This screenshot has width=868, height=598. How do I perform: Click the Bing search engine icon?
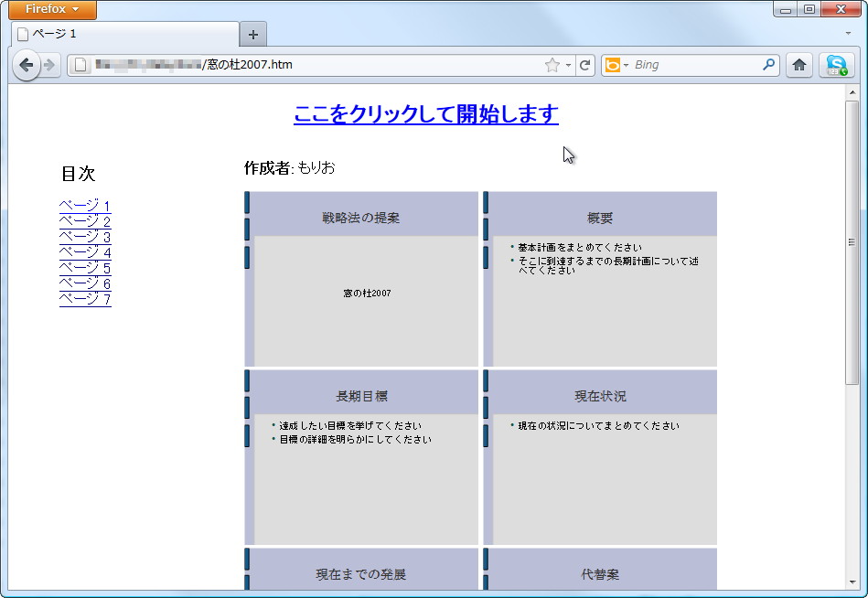point(613,65)
